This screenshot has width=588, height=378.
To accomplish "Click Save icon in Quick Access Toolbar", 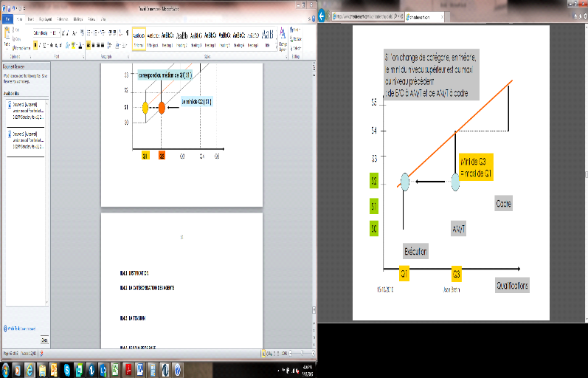I will pos(9,9).
